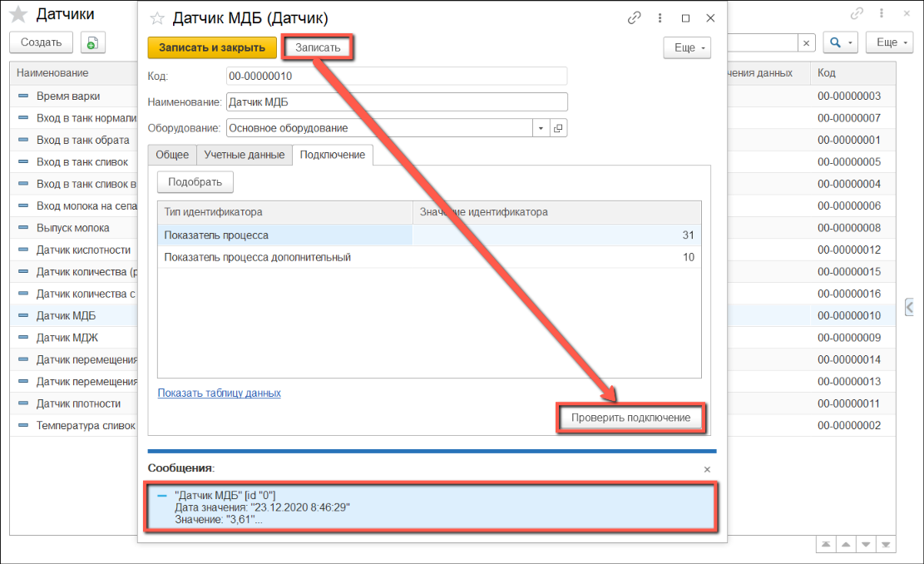Viewport: 924px width, 564px height.
Task: Open the magnifier search dropdown
Action: 841,43
